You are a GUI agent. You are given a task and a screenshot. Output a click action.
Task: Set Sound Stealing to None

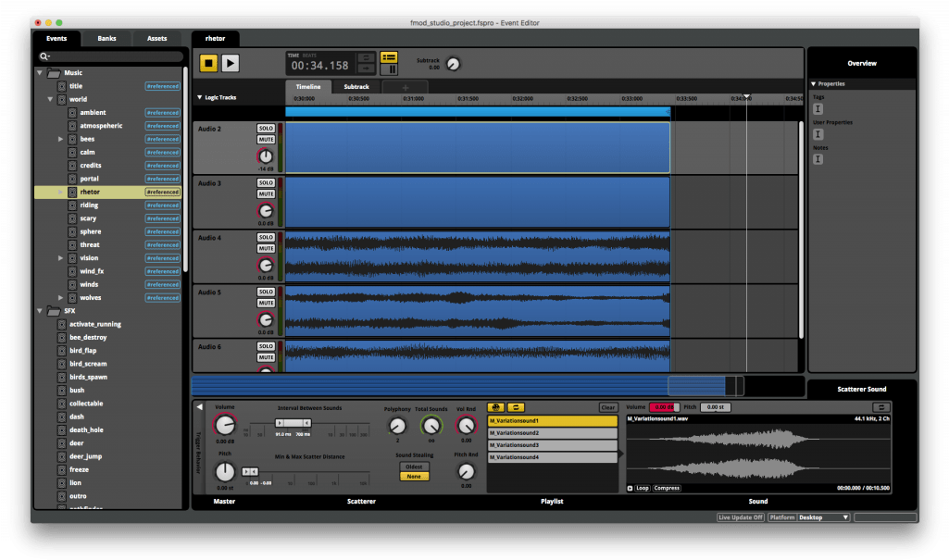coord(414,477)
